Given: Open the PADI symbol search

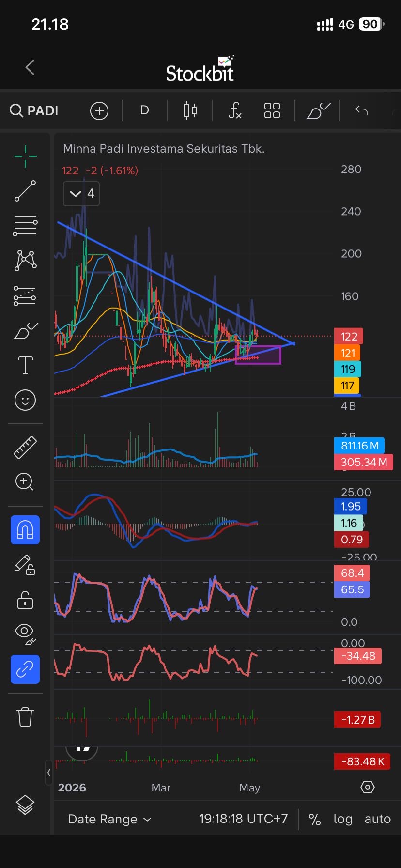Looking at the screenshot, I should [x=34, y=111].
